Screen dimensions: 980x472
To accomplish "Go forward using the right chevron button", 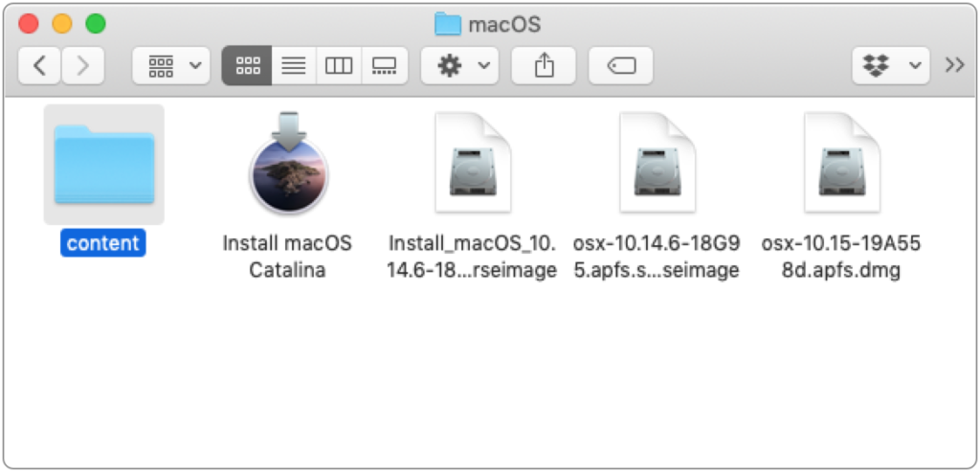I will coord(83,65).
